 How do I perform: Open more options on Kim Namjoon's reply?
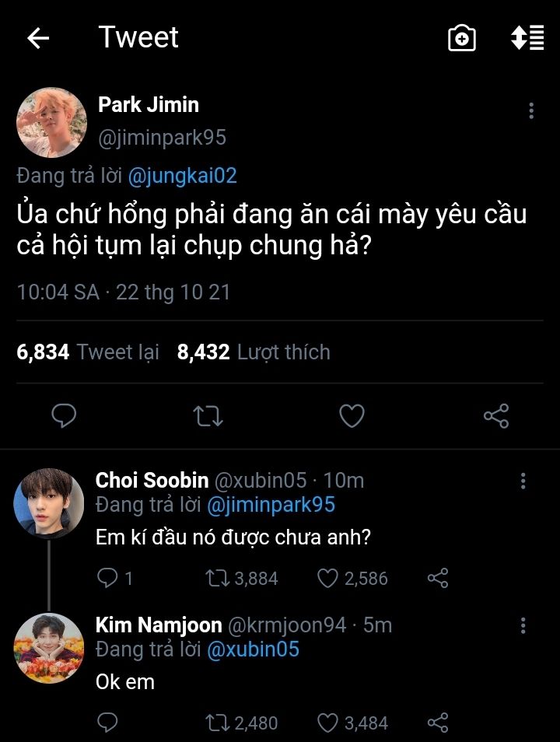point(523,625)
